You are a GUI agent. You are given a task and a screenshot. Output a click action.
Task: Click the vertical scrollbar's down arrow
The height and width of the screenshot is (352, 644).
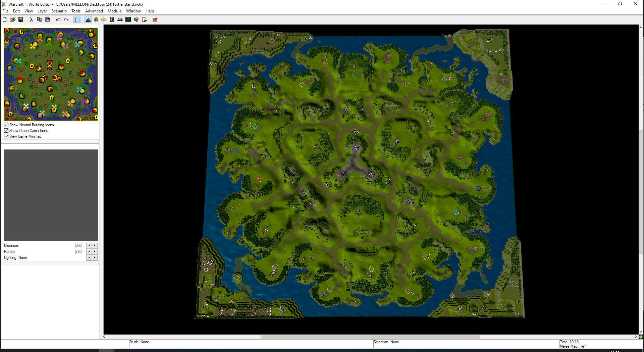click(641, 332)
